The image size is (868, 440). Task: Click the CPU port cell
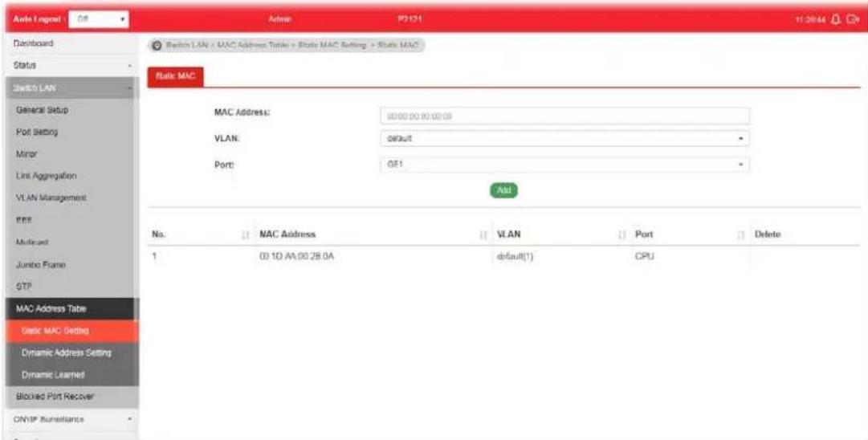coord(645,257)
